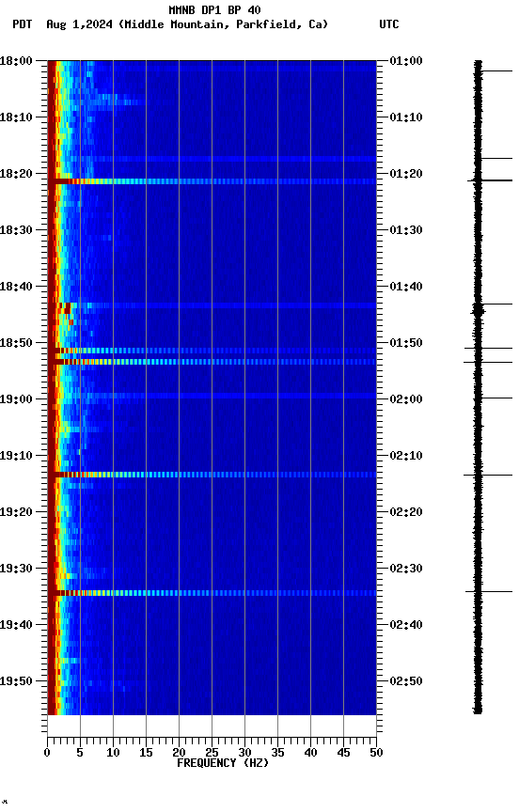Click the 10 Hz frequency axis label
The image size is (519, 812).
click(x=113, y=753)
